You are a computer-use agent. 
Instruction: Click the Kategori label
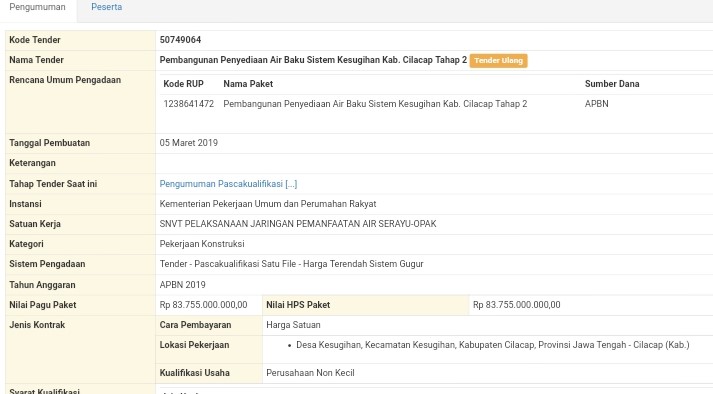(26, 244)
